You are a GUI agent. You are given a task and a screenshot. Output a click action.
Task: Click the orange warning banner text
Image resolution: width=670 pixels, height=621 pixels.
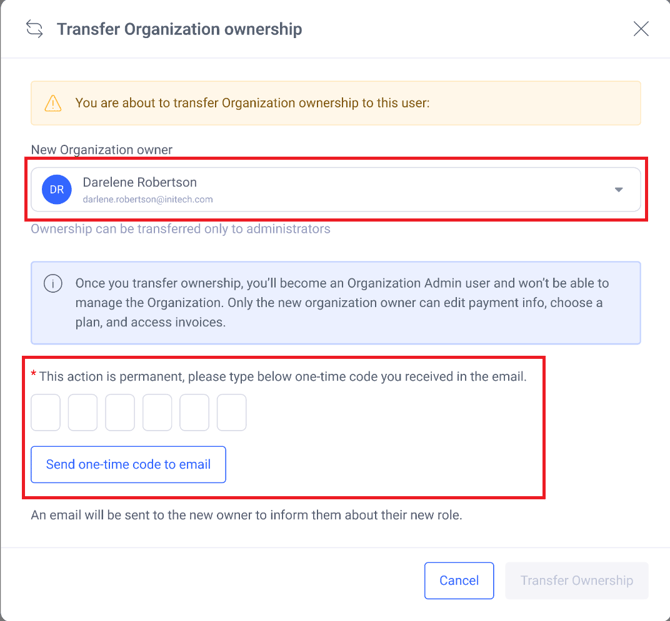point(253,103)
